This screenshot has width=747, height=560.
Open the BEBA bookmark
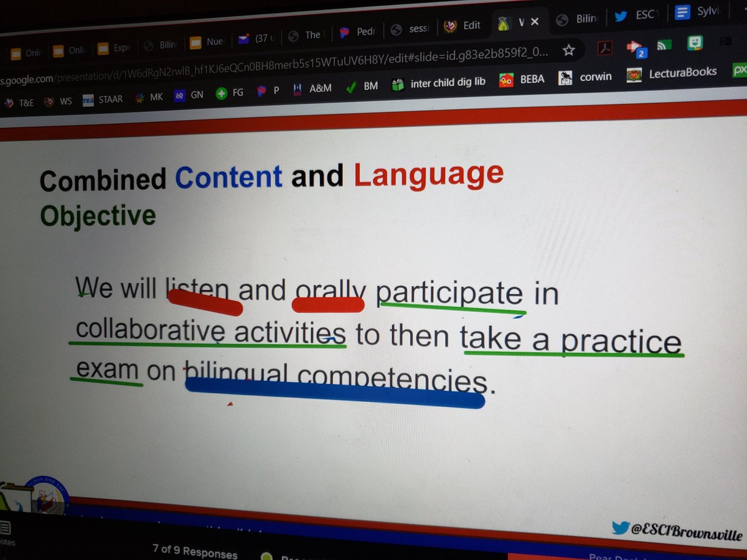click(522, 79)
